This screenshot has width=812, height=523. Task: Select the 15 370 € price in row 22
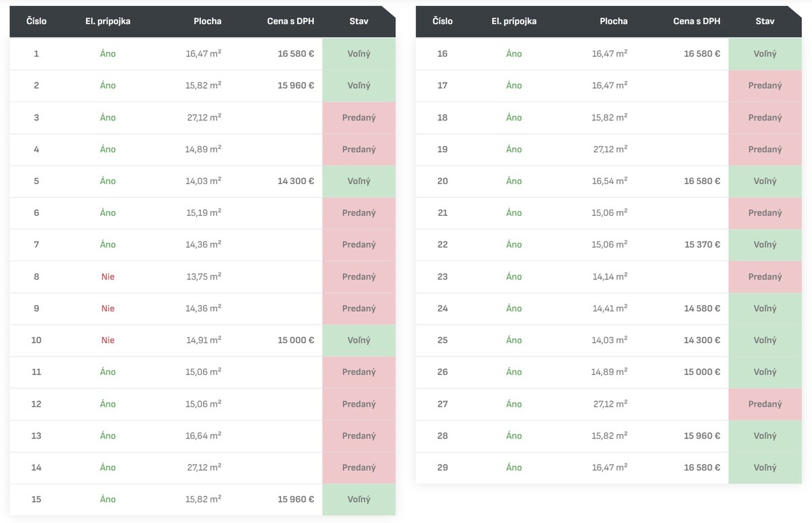pyautogui.click(x=702, y=245)
